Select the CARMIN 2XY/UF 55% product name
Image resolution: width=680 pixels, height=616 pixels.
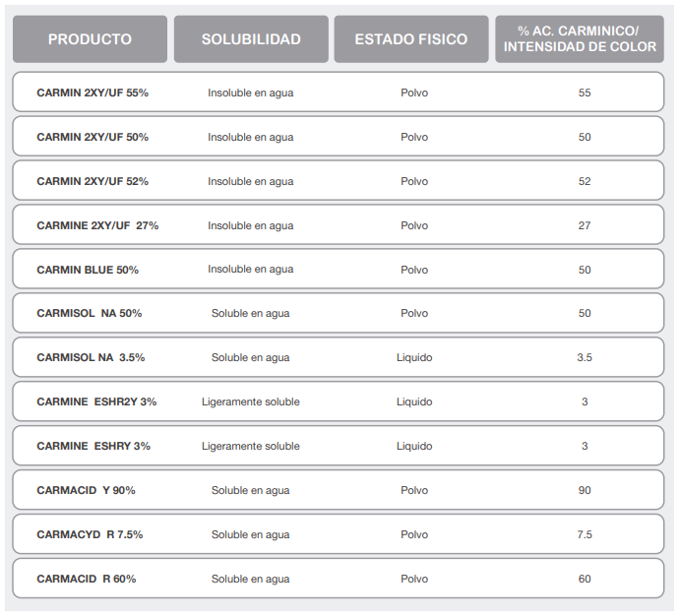[x=93, y=92]
